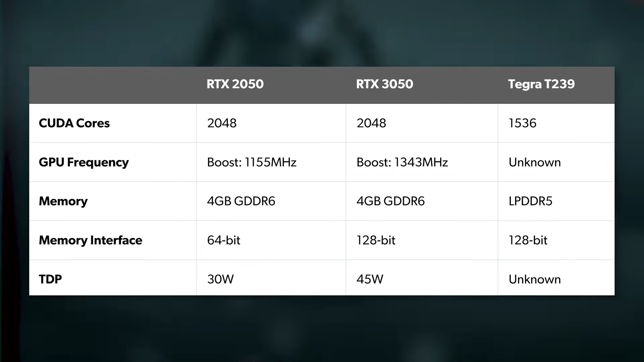
Task: Select the Boost: 1343MHz cell
Action: click(x=402, y=163)
